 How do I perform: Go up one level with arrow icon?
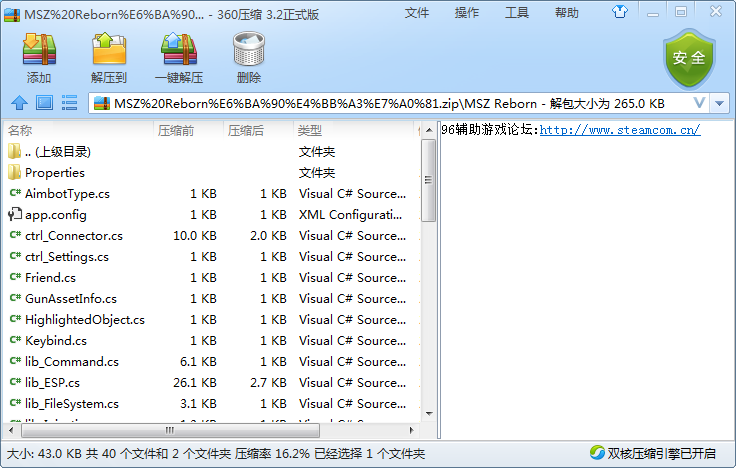[18, 103]
